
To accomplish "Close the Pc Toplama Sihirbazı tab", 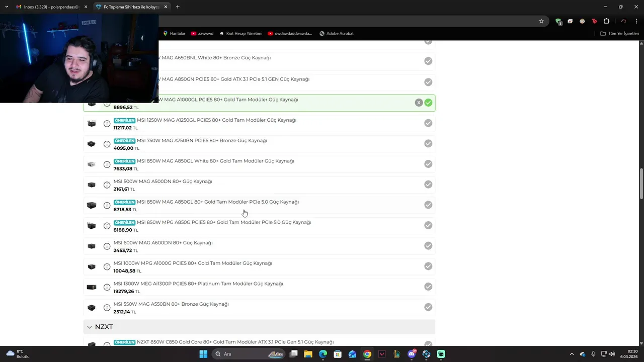I will pos(166,7).
